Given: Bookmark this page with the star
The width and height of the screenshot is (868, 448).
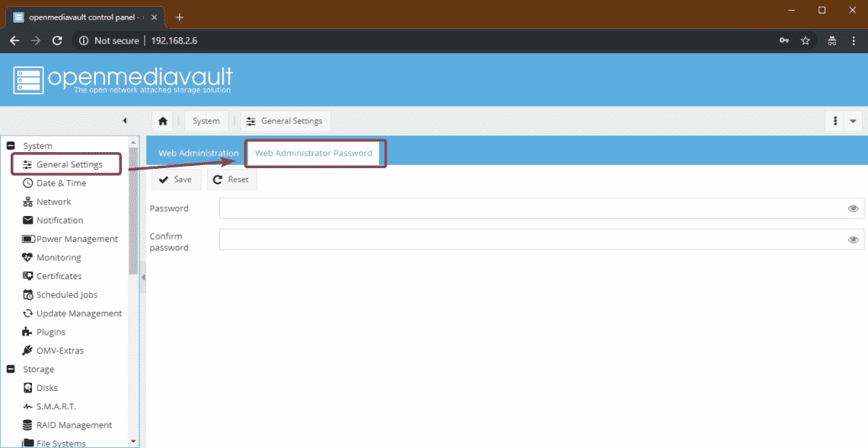Looking at the screenshot, I should (x=806, y=40).
